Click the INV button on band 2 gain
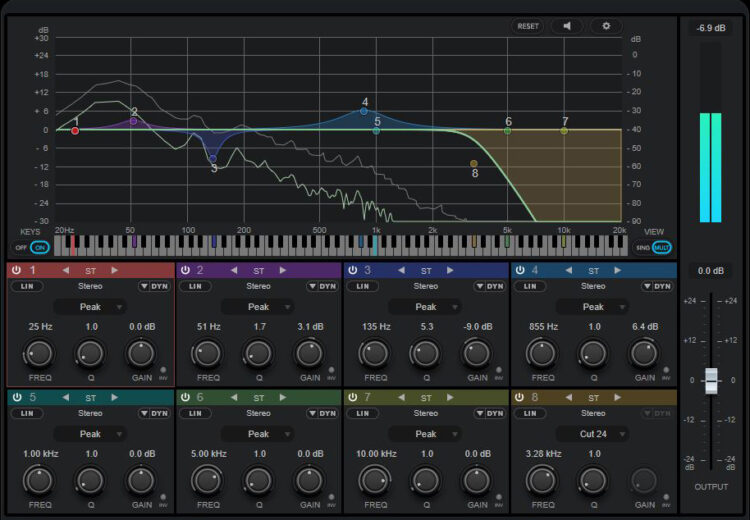The width and height of the screenshot is (750, 520). (x=330, y=370)
